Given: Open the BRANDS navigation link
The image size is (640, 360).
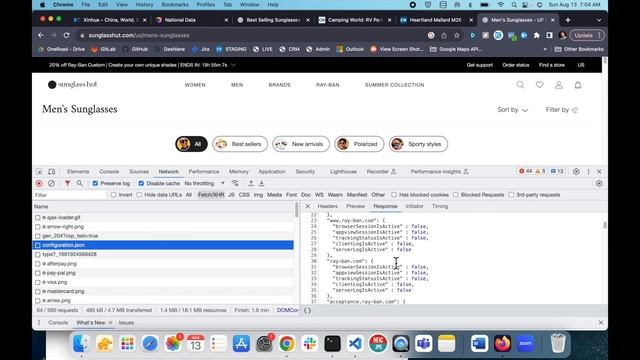Looking at the screenshot, I should (x=280, y=85).
